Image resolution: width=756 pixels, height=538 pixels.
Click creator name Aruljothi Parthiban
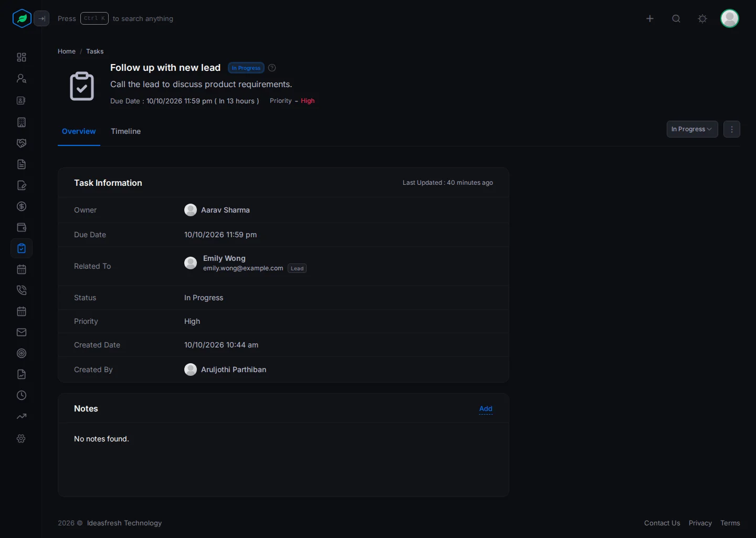(234, 370)
